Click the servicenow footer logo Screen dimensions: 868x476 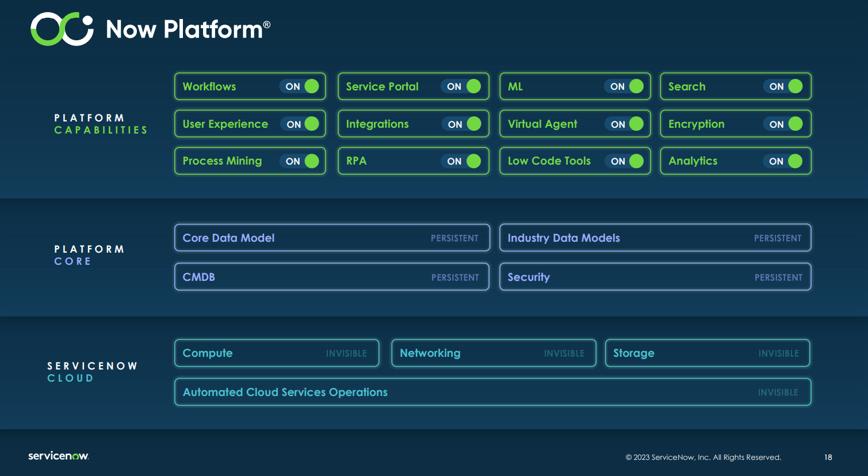click(x=59, y=456)
